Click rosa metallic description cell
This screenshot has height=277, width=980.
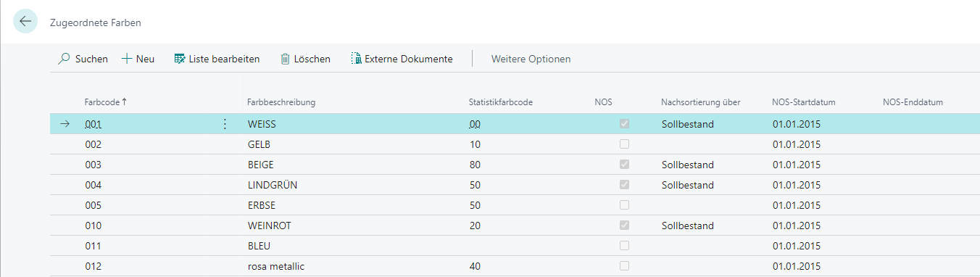pyautogui.click(x=276, y=266)
